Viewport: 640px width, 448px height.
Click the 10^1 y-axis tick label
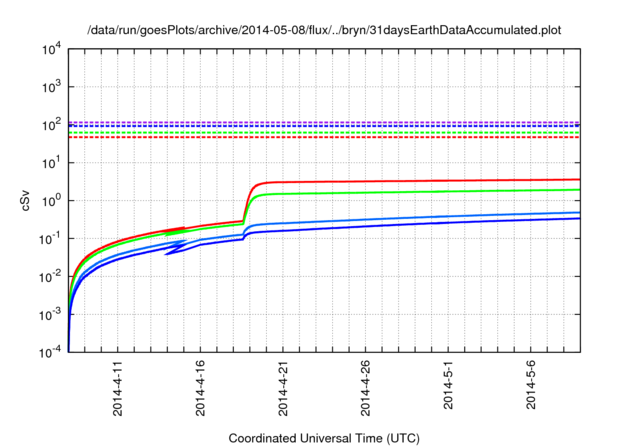[51, 163]
